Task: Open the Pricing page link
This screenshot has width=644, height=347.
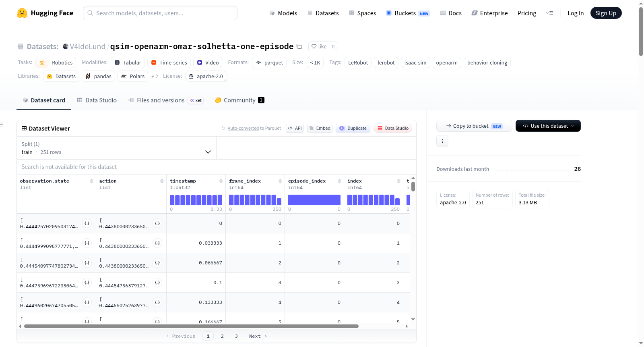Action: click(527, 13)
